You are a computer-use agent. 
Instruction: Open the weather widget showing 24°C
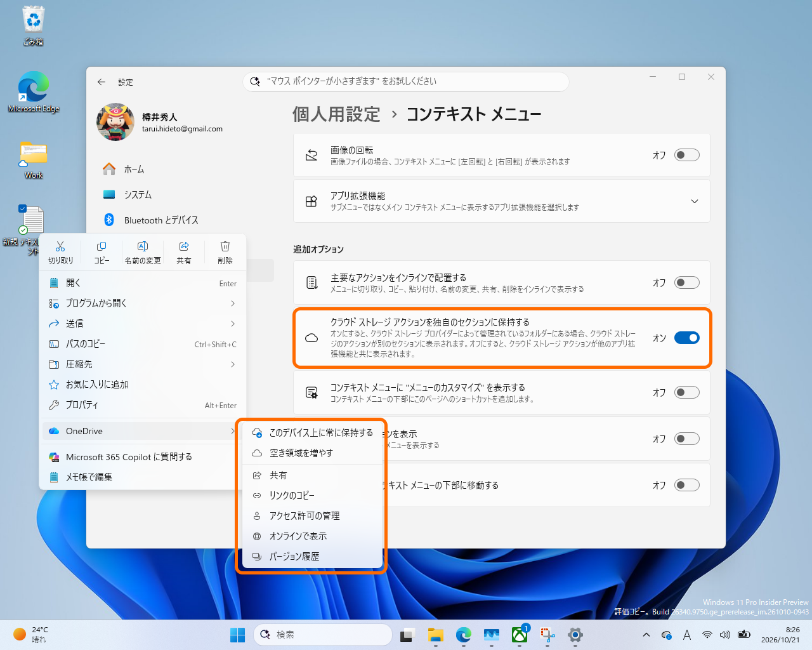(30, 635)
